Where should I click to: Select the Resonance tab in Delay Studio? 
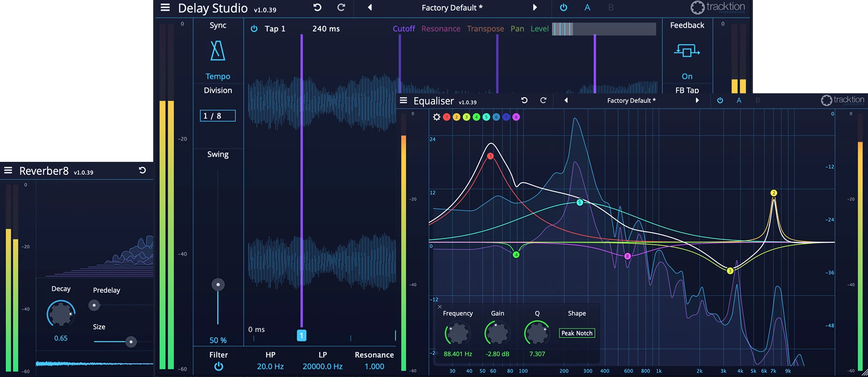441,29
